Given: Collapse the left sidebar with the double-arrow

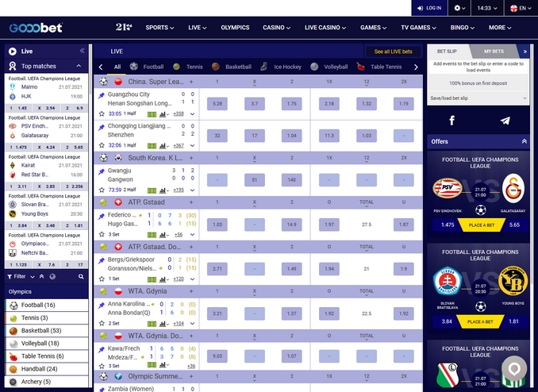Looking at the screenshot, I should (82, 51).
